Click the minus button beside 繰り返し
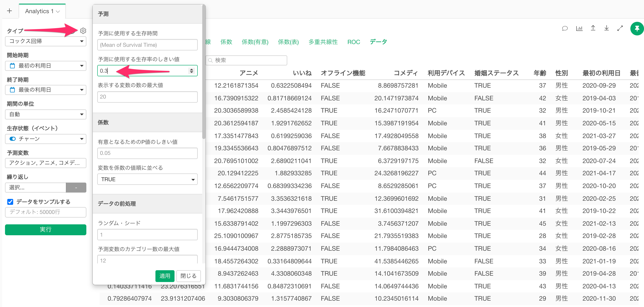The width and height of the screenshot is (644, 307). tap(76, 188)
